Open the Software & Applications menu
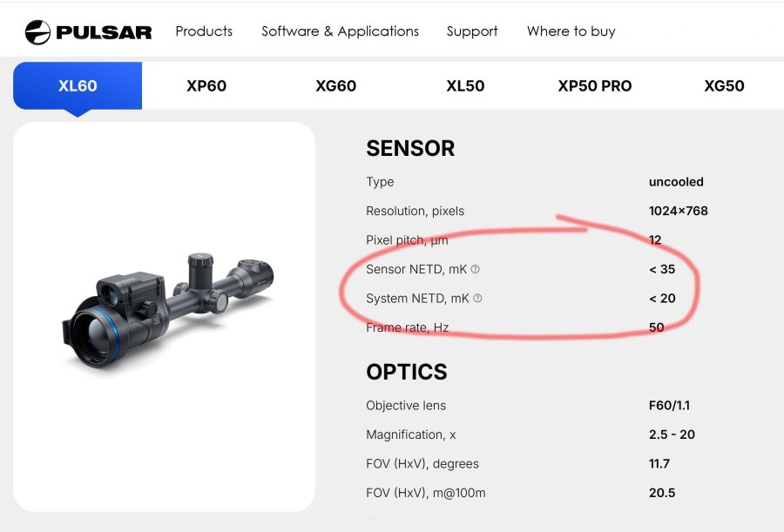 pyautogui.click(x=340, y=31)
